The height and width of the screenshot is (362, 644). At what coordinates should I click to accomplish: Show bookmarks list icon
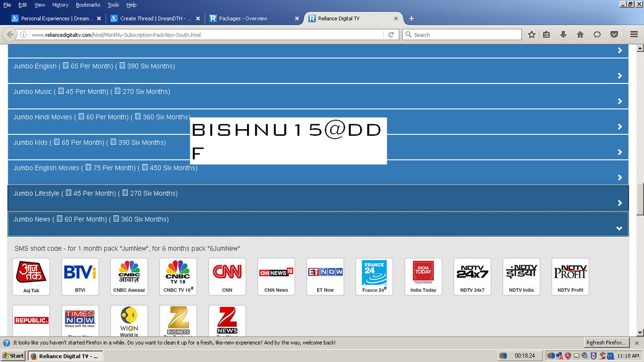(546, 35)
